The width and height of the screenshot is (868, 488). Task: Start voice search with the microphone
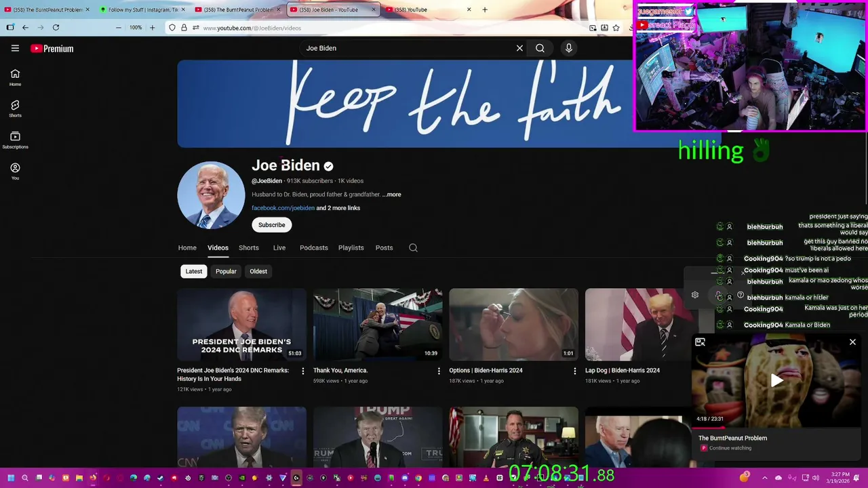pos(569,48)
